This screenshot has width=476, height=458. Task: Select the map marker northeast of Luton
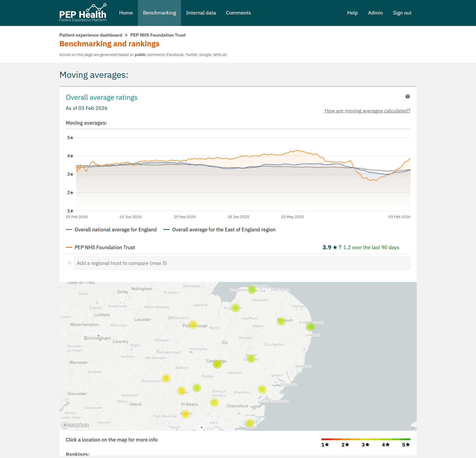pyautogui.click(x=197, y=388)
